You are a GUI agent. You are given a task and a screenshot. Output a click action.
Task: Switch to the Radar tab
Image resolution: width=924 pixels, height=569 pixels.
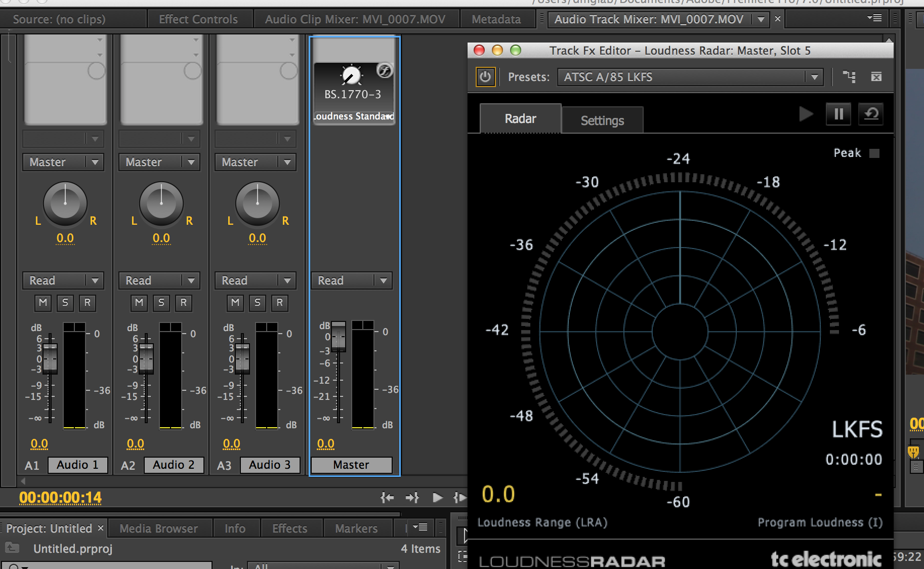pos(520,119)
